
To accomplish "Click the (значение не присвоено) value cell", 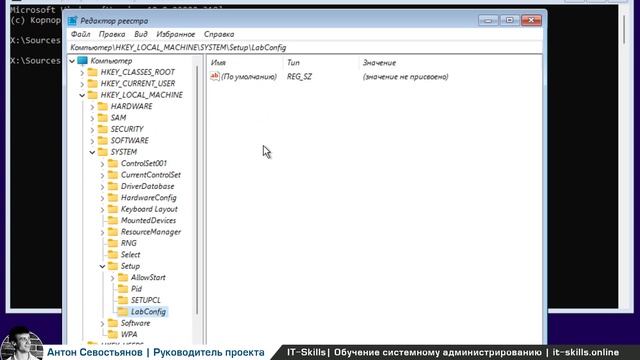I will pos(405,77).
